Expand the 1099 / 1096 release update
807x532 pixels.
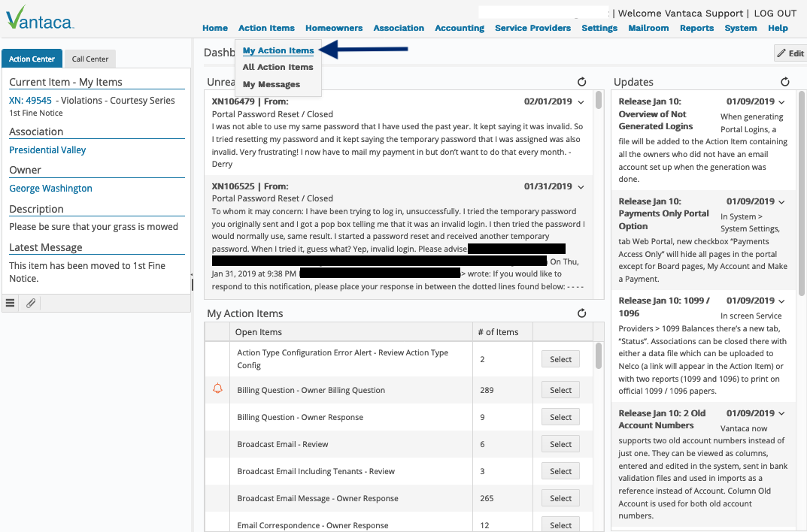[781, 301]
